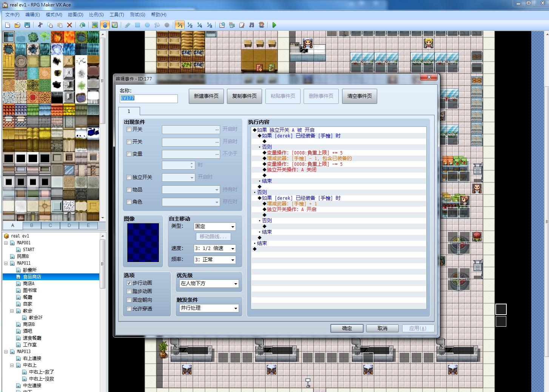Click the 新建事件页 button

click(206, 96)
